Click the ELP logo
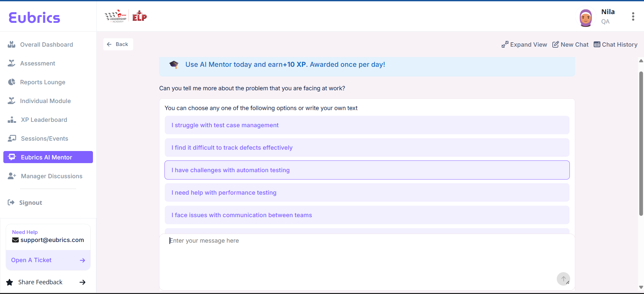 (x=140, y=16)
